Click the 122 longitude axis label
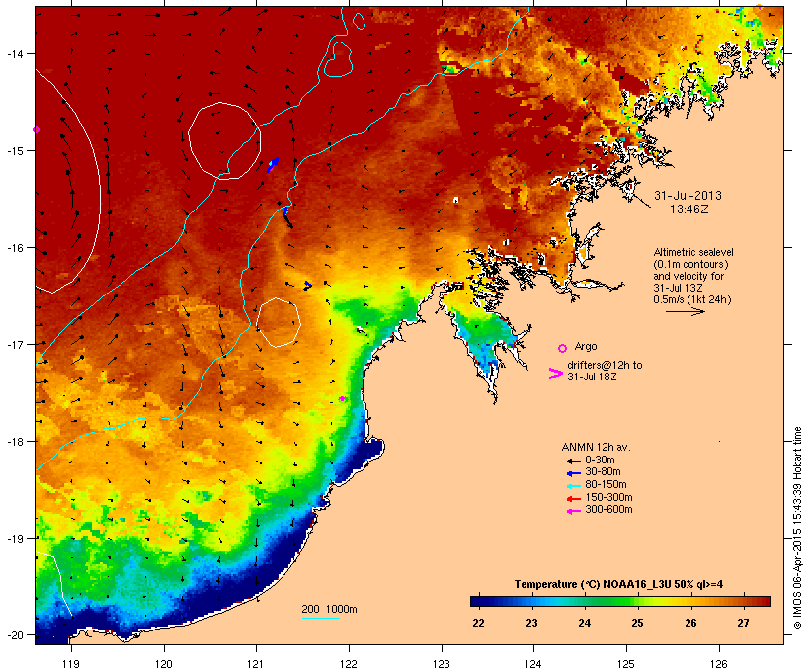The width and height of the screenshot is (810, 672). [x=349, y=664]
